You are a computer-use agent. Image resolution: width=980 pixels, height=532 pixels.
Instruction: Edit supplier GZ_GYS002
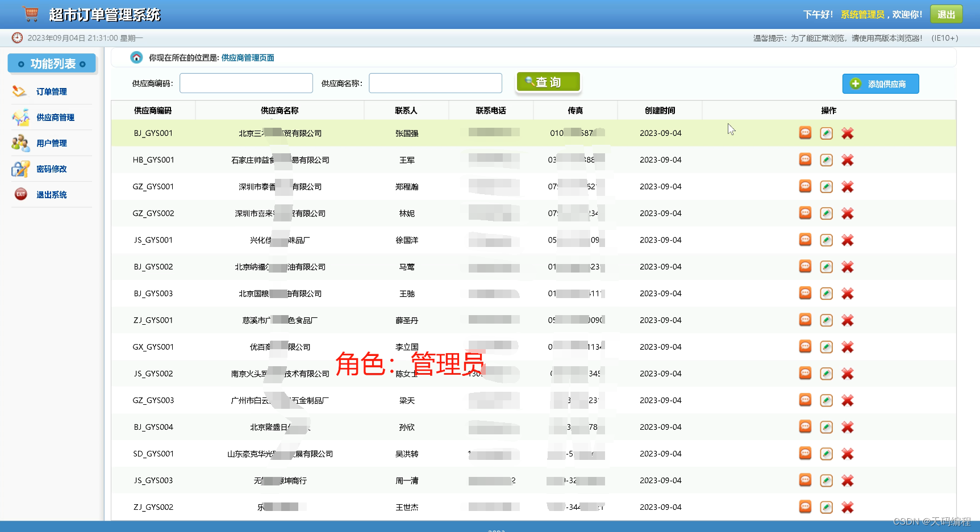pyautogui.click(x=827, y=213)
